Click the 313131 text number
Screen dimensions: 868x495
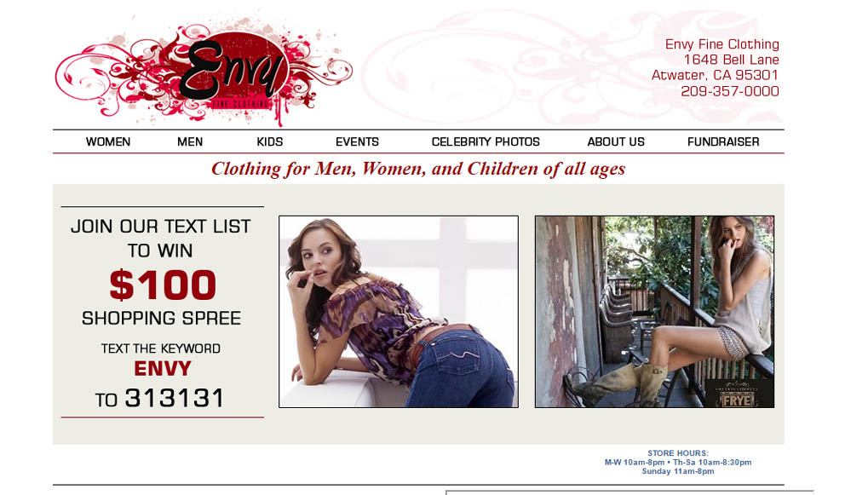(175, 398)
